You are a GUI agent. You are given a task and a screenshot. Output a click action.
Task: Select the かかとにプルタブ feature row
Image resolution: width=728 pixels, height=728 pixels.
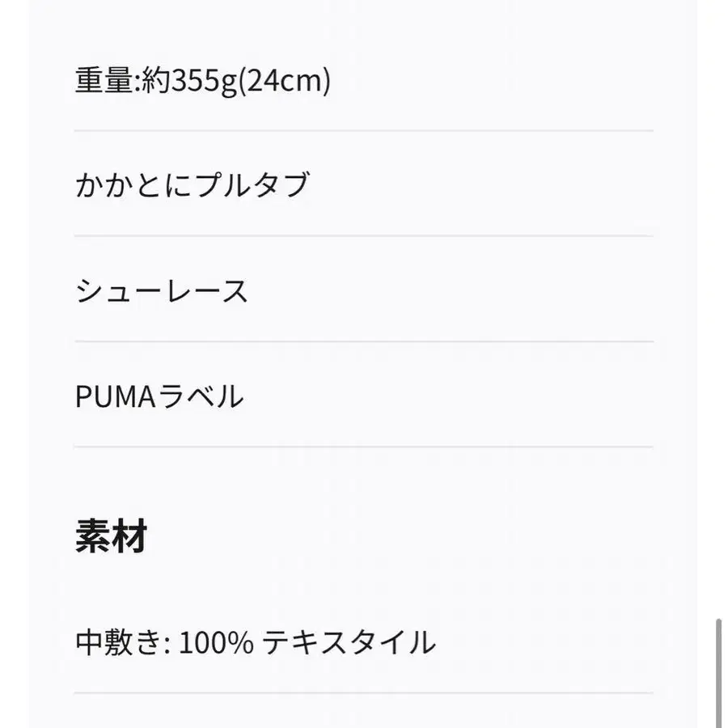(193, 185)
